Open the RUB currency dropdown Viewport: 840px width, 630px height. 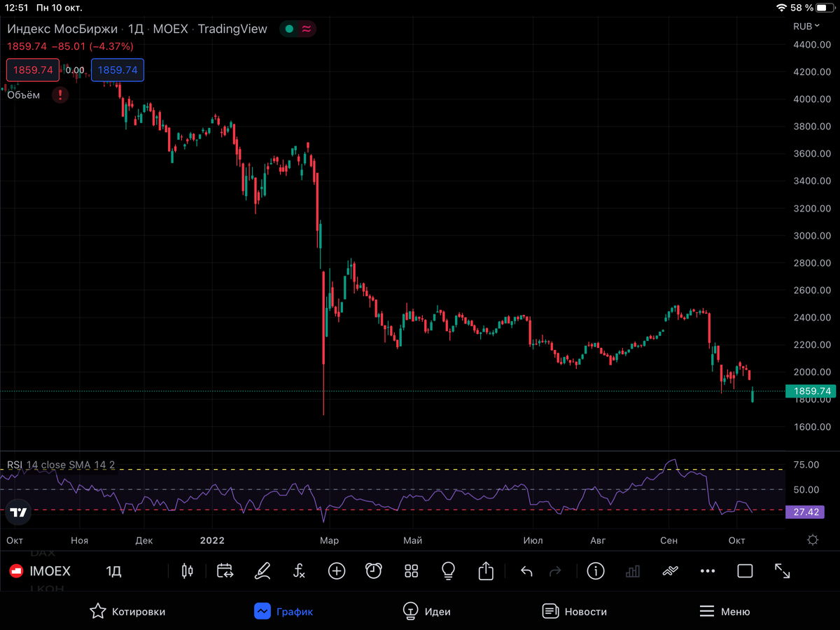coord(806,27)
